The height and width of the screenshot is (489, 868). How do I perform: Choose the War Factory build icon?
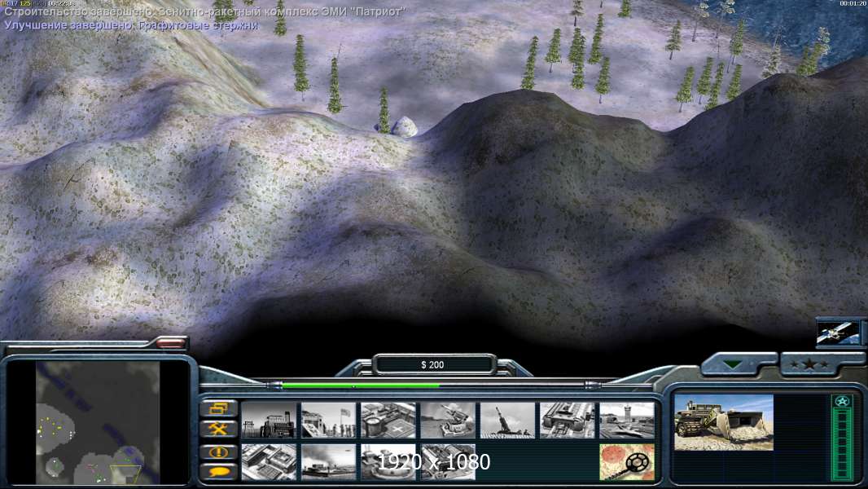click(568, 421)
